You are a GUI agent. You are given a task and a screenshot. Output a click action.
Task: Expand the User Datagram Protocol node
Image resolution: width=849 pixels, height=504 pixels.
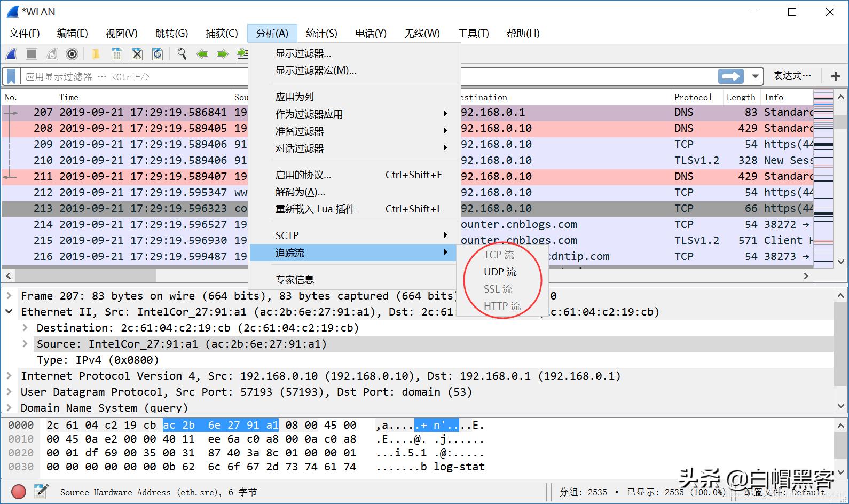[9, 392]
